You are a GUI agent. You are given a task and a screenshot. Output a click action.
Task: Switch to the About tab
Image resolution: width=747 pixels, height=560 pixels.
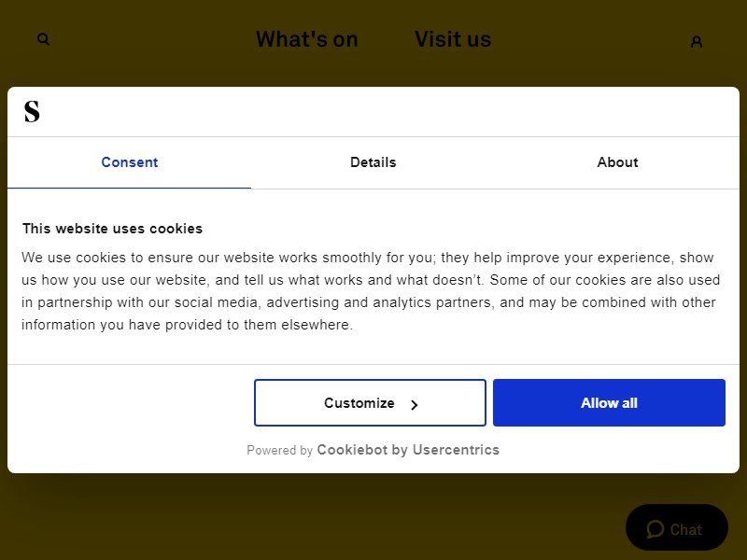pyautogui.click(x=617, y=162)
